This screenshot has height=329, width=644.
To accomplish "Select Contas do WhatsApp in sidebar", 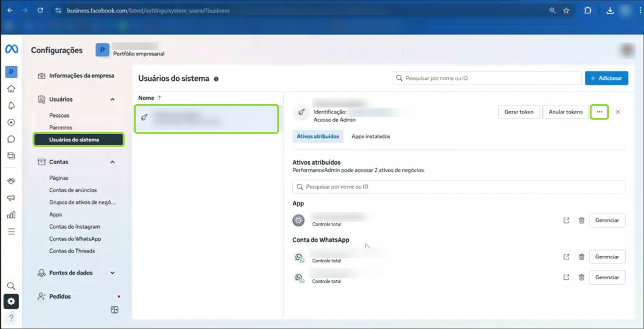I will point(75,239).
